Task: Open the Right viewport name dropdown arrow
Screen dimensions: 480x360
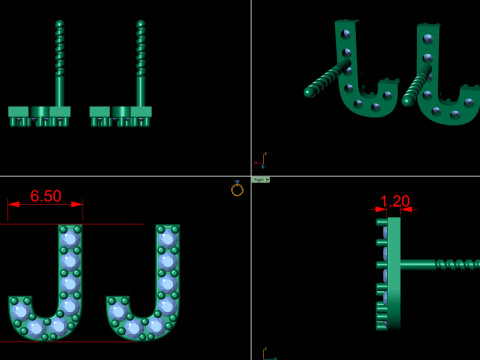Action: click(x=268, y=180)
